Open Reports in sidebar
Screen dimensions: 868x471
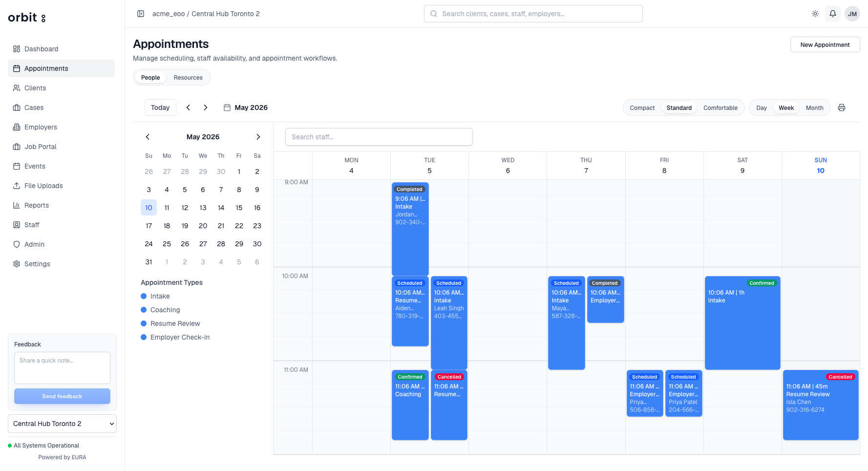pos(61,205)
